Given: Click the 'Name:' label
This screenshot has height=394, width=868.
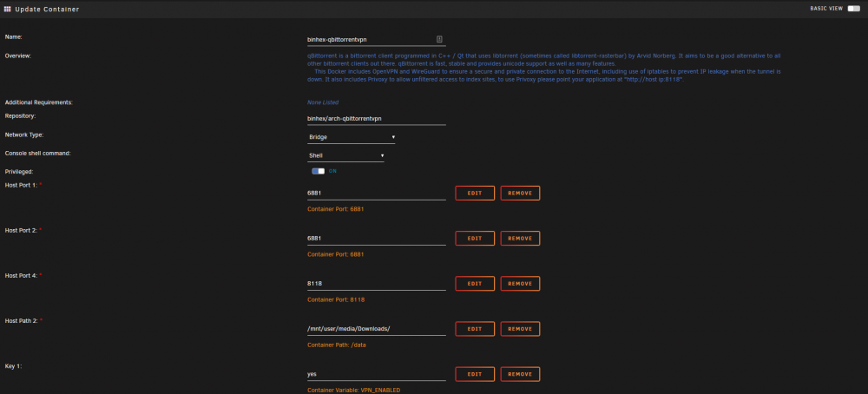Looking at the screenshot, I should 13,36.
